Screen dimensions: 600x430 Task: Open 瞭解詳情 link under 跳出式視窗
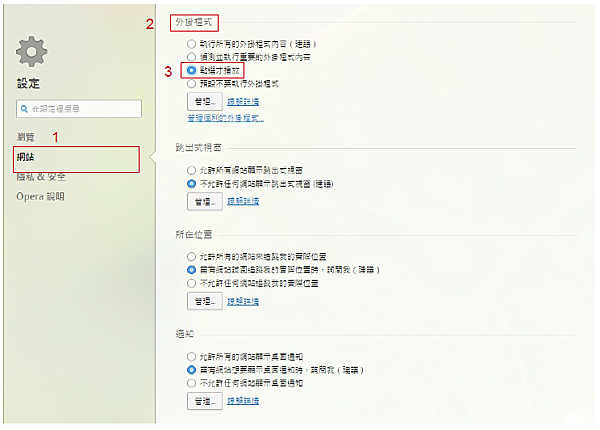[x=243, y=201]
